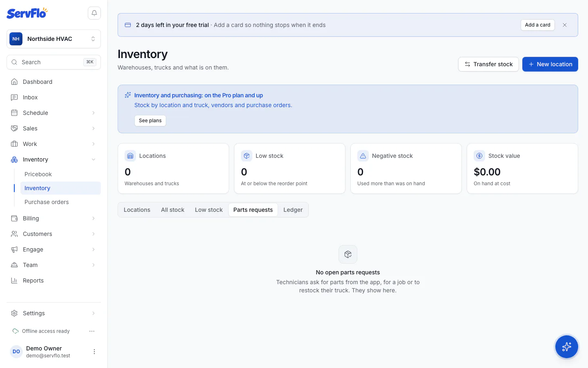
Task: Click the Low stock card box icon
Action: pos(247,156)
